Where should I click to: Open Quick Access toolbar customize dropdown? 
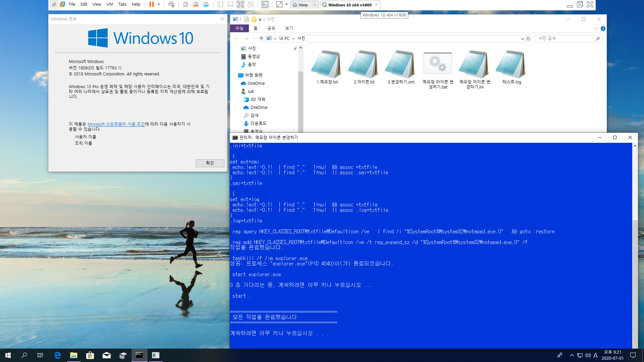[x=260, y=19]
